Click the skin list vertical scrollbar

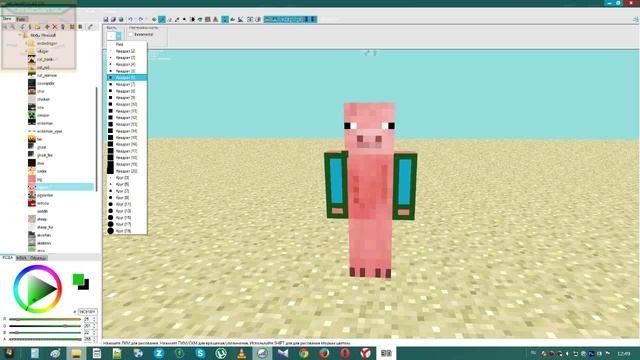(x=97, y=139)
